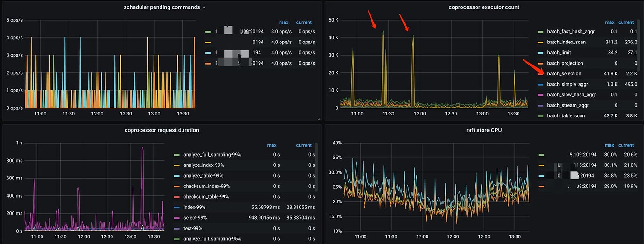
Task: Toggle the batch_table_scan series visibility
Action: [x=566, y=116]
